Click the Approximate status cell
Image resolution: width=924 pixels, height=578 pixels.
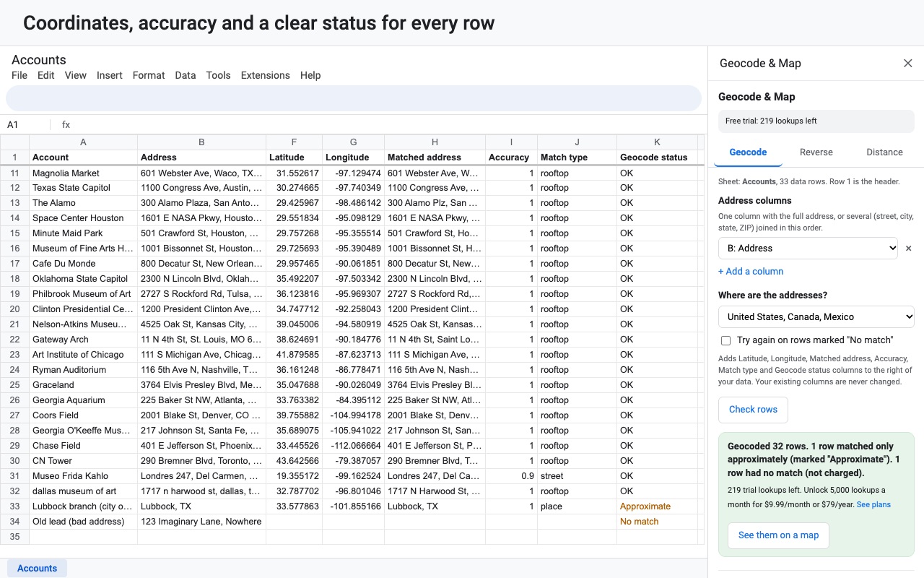(657, 506)
